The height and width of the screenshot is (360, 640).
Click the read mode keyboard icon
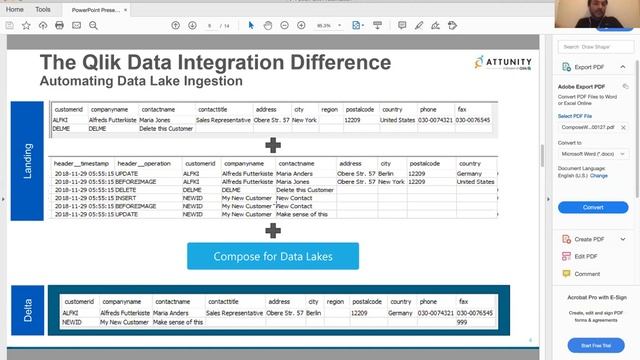pyautogui.click(x=378, y=25)
